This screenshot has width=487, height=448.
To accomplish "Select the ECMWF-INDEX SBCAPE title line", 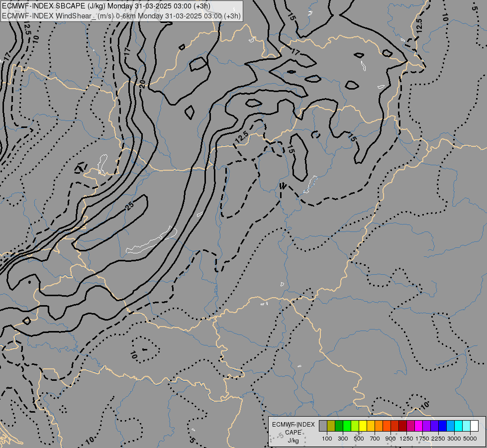I will [x=106, y=6].
